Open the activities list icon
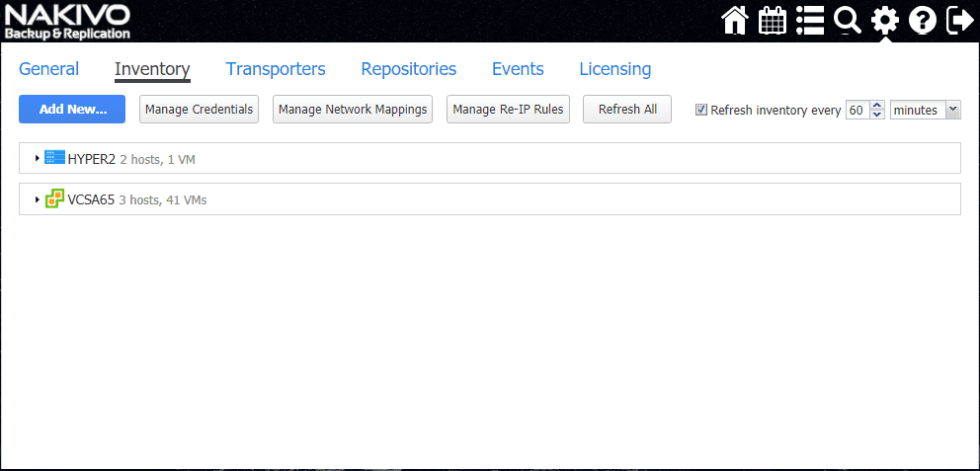This screenshot has width=980, height=471. coord(810,20)
